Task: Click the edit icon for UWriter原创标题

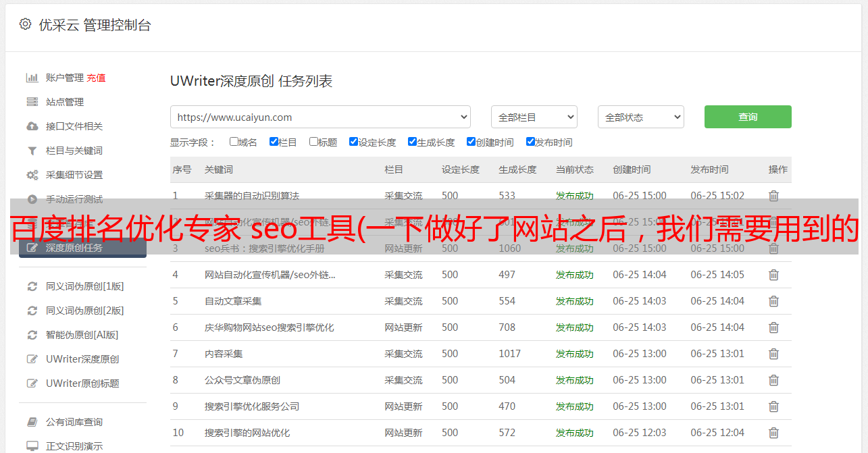Action: pyautogui.click(x=32, y=383)
